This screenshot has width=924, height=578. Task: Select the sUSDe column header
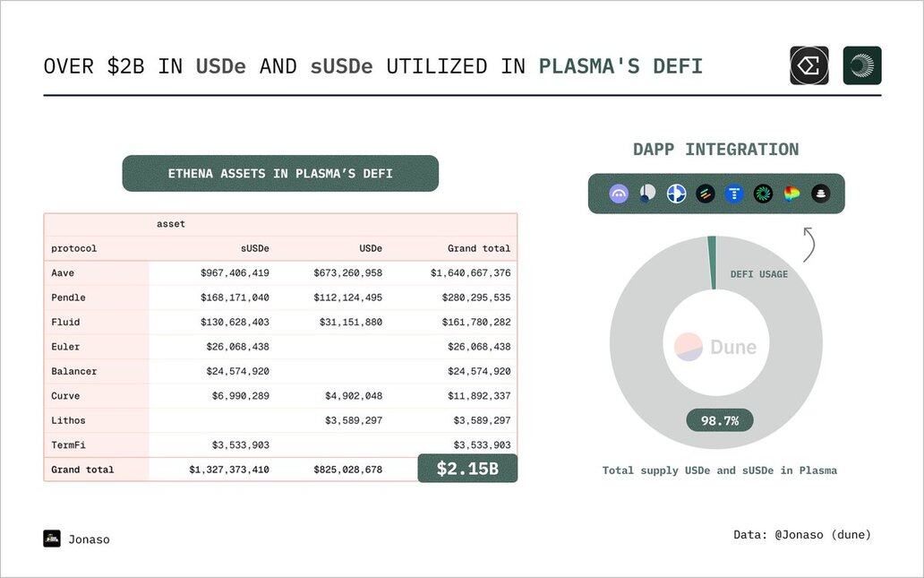pyautogui.click(x=254, y=248)
